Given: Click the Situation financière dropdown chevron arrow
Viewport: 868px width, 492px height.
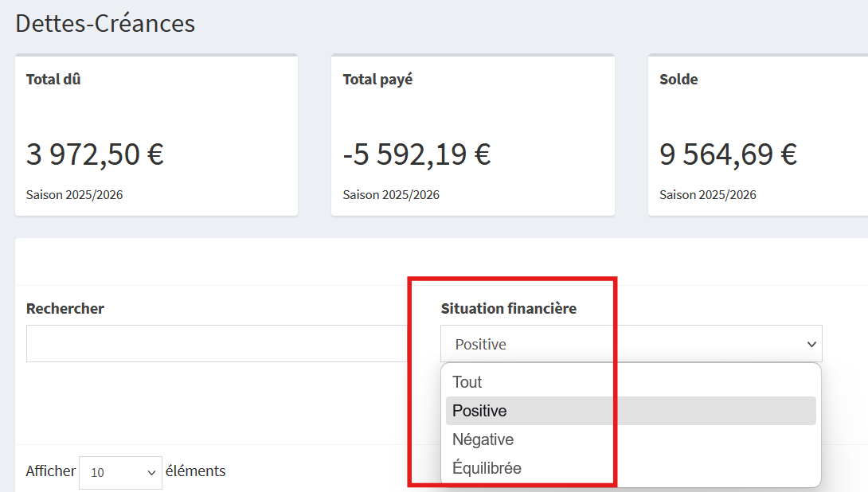Looking at the screenshot, I should click(811, 345).
